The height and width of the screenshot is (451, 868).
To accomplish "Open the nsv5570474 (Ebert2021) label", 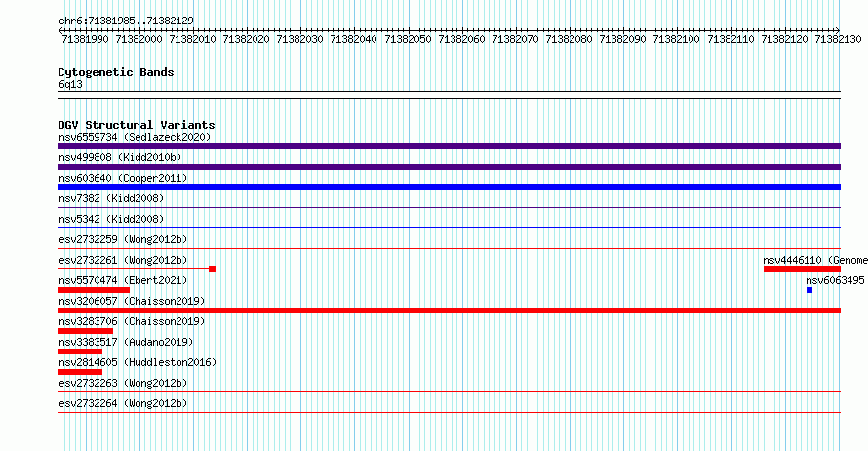I will (123, 280).
